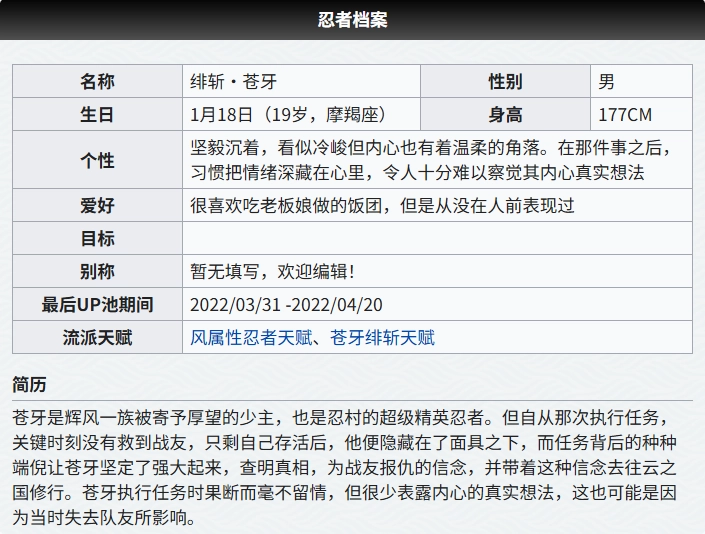Screen dimensions: 705x534
Task: Click the 名称 row label
Action: coord(97,82)
